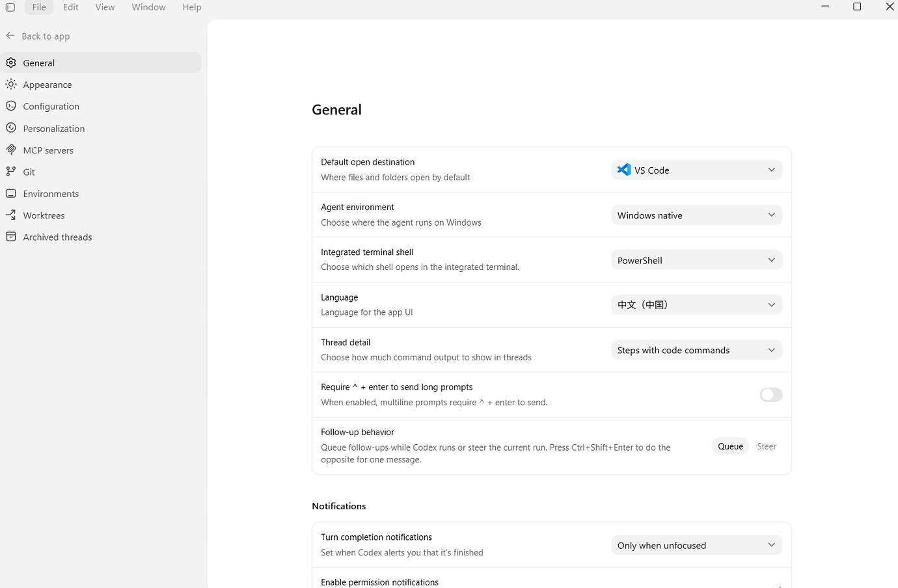
Task: Click the 'Enable permission notifications' label
Action: pos(379,582)
